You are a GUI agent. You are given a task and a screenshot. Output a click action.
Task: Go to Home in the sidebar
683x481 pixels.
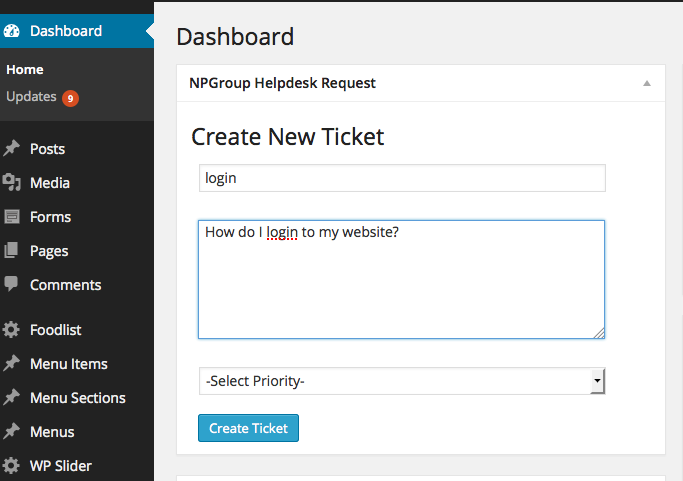(25, 70)
